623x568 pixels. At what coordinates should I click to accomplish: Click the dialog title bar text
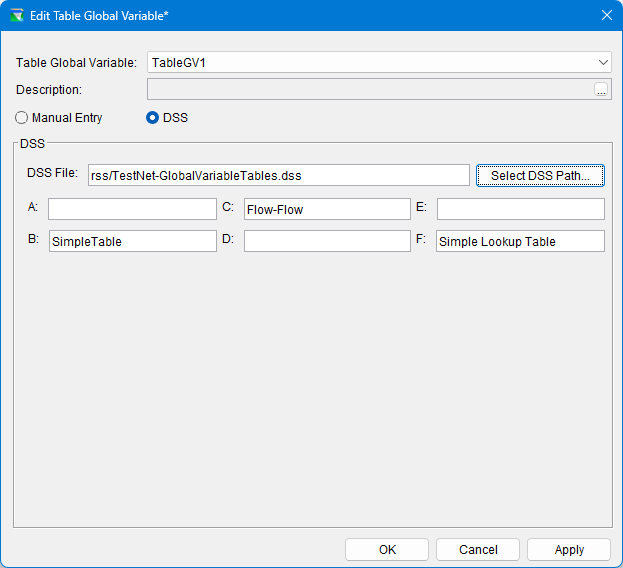(x=99, y=15)
